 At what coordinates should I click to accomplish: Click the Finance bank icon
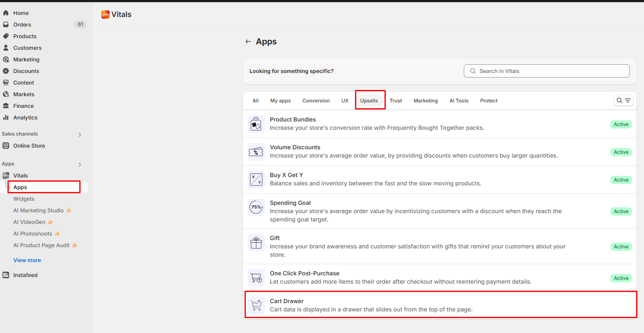pos(6,106)
